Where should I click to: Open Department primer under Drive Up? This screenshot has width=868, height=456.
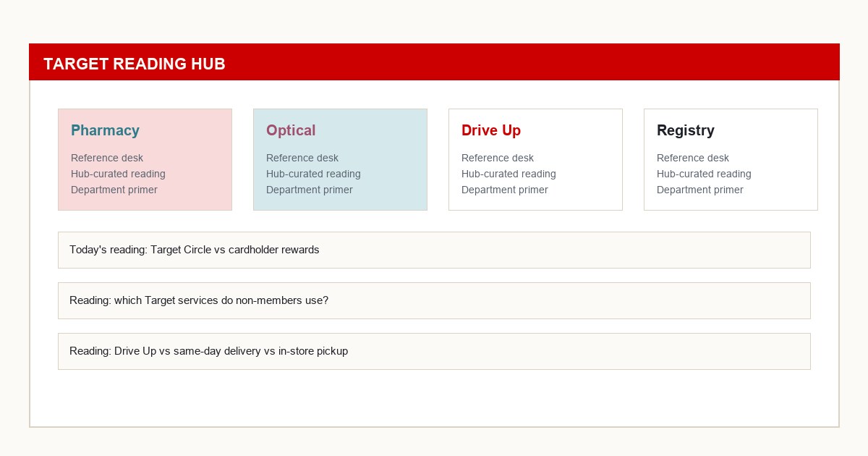[504, 190]
